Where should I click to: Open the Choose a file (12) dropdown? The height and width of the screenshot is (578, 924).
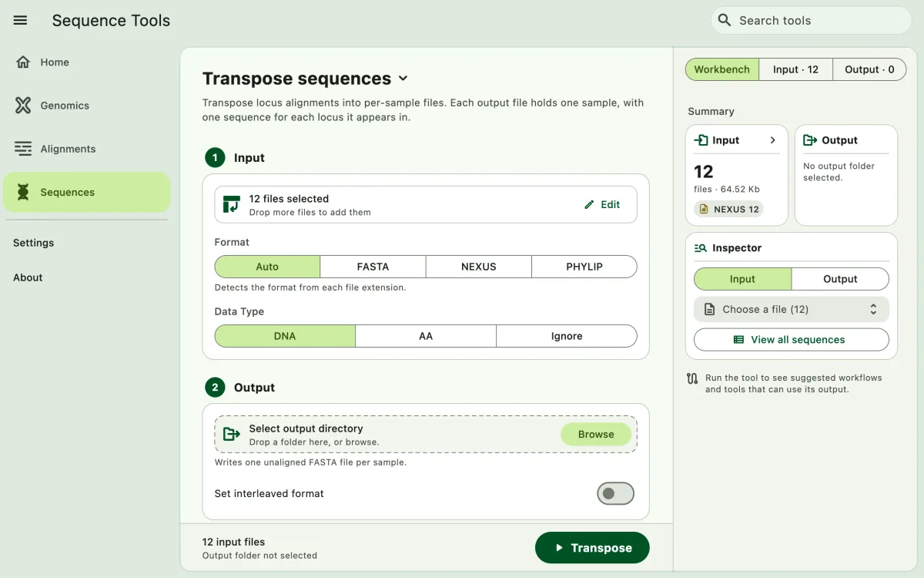pos(792,309)
